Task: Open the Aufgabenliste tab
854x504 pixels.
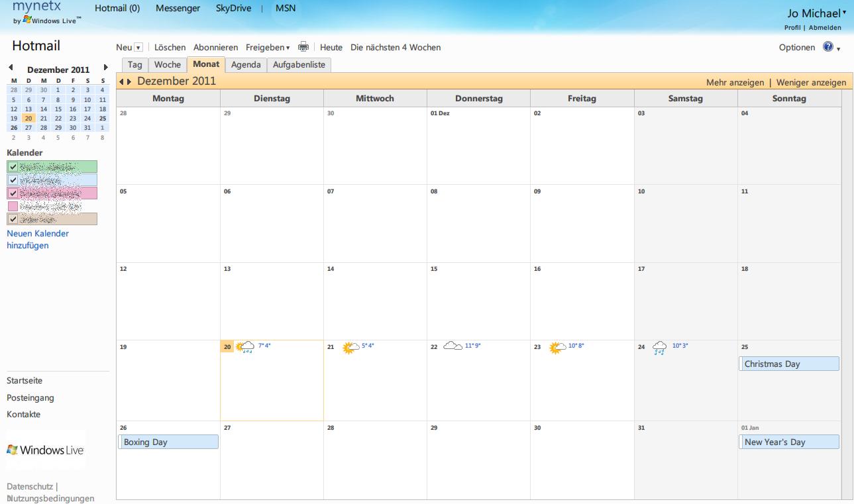Action: pyautogui.click(x=299, y=65)
